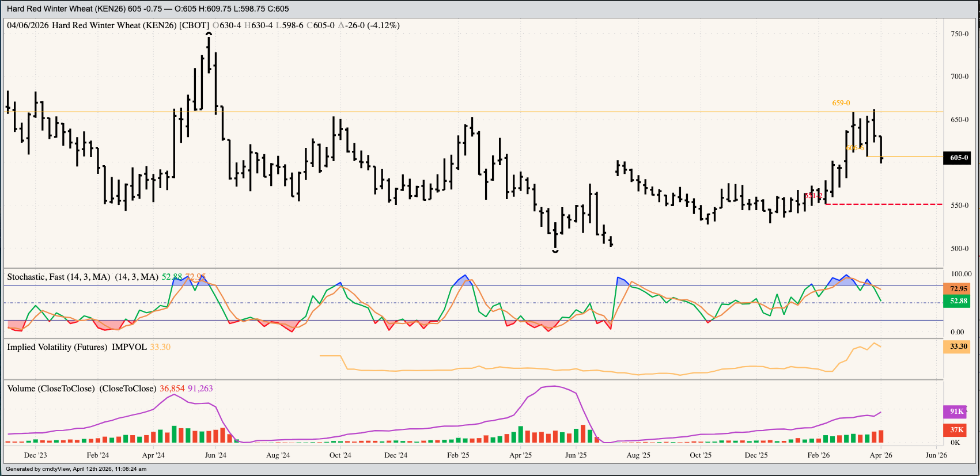Click the low marker arc below the May 2025 trough
The height and width of the screenshot is (476, 980).
coord(555,251)
